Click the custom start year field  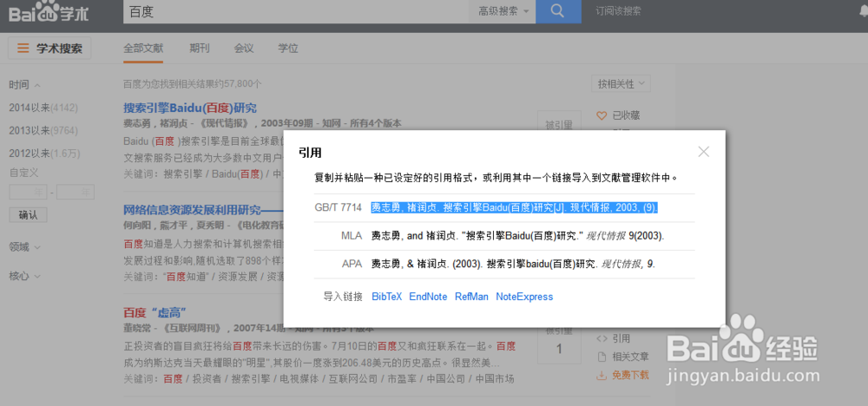(x=29, y=192)
